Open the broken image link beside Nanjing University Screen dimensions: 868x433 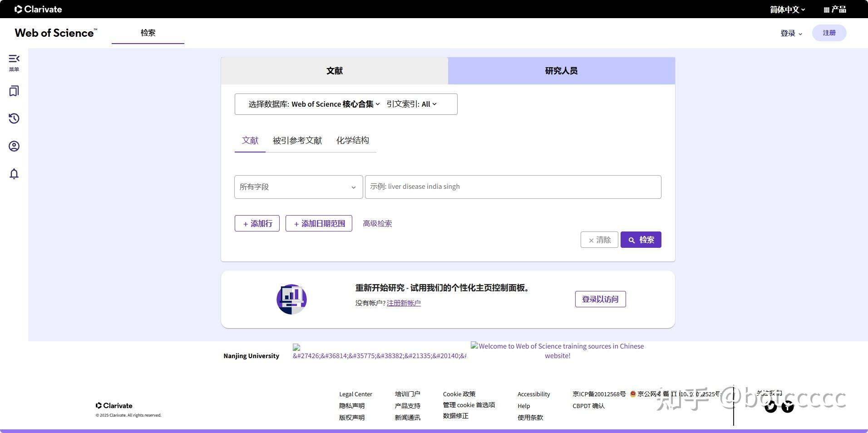point(380,352)
